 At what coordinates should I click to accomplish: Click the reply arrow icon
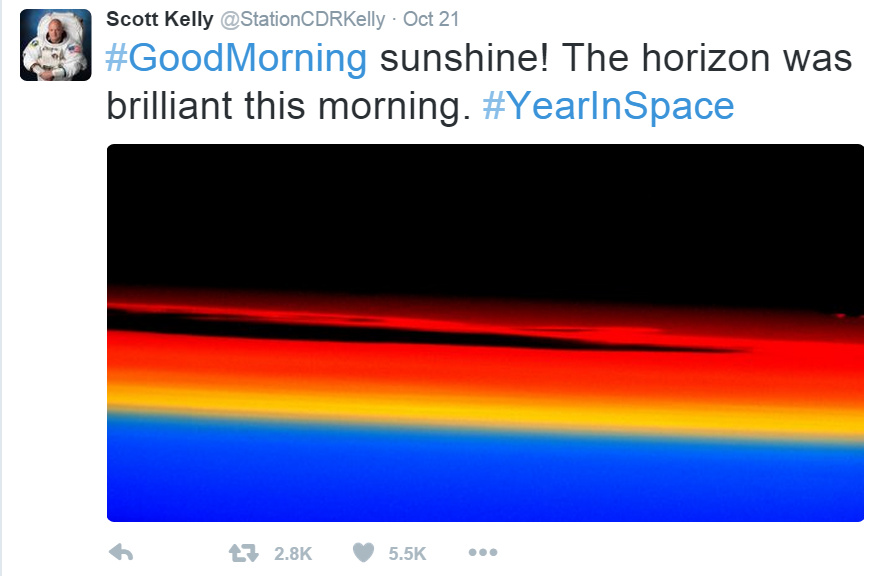[x=121, y=553]
